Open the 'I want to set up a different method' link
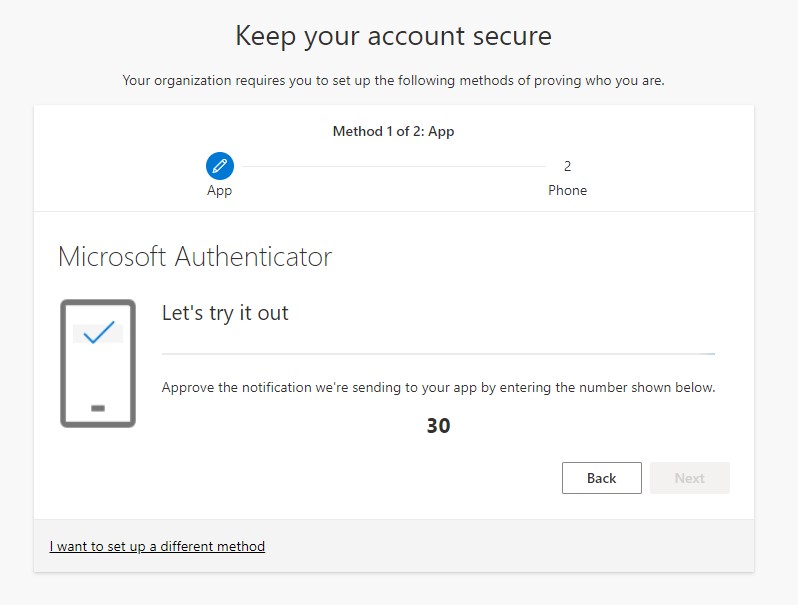 click(x=157, y=546)
